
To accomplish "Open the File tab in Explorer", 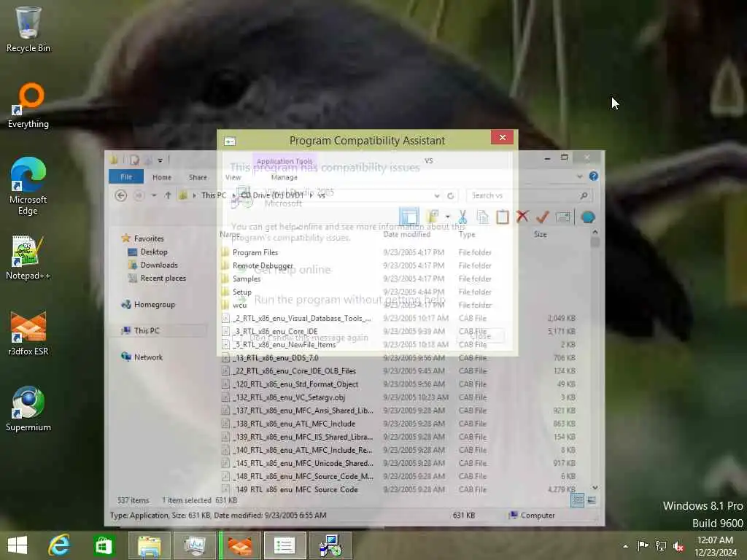I will tap(126, 176).
